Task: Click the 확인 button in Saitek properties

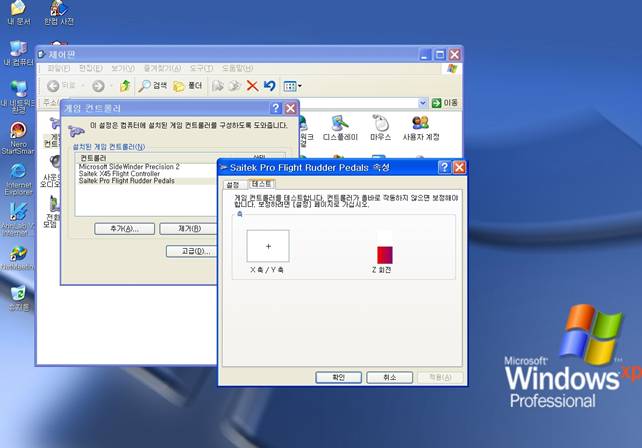Action: (338, 377)
